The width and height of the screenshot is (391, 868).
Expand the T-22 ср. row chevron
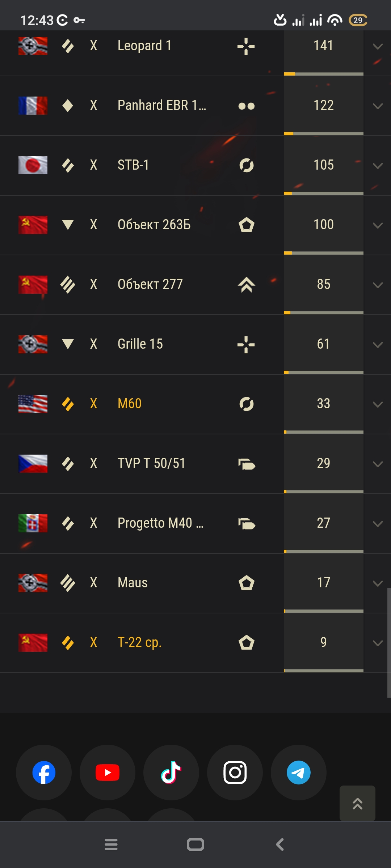[378, 643]
